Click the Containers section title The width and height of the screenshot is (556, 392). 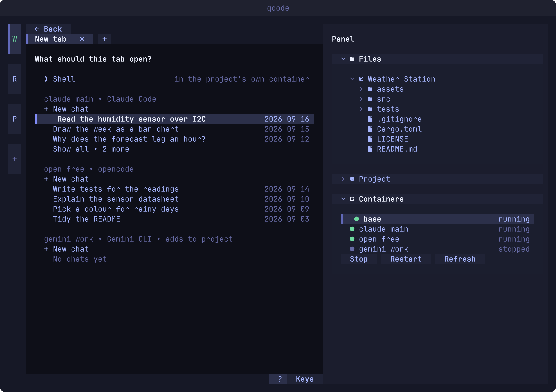[381, 199]
